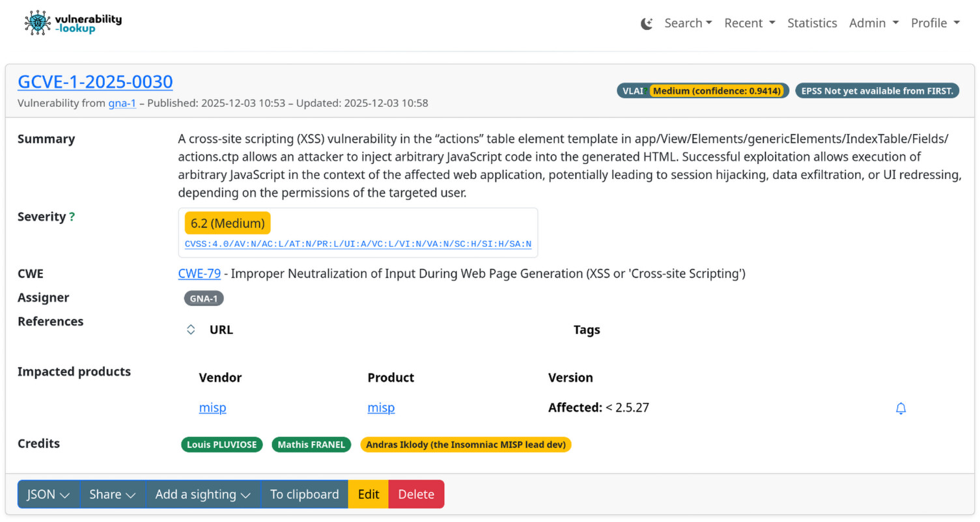Screen dimensions: 980x522
Task: Open the Statistics page
Action: (812, 23)
